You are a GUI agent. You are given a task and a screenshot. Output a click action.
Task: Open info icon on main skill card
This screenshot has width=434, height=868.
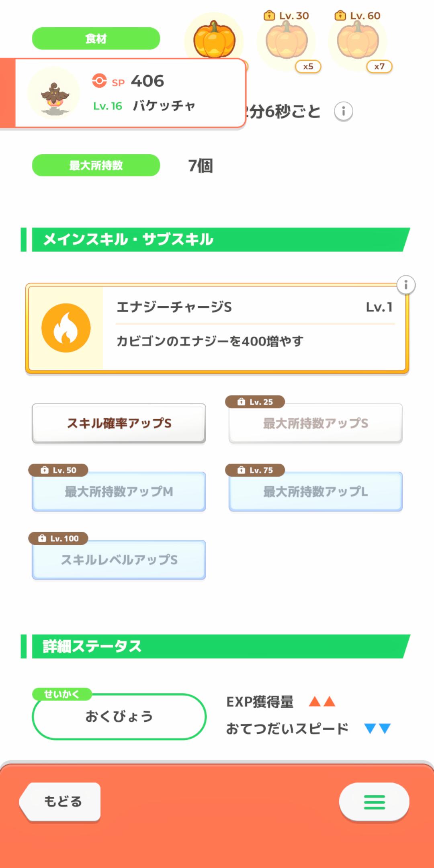pos(406,285)
